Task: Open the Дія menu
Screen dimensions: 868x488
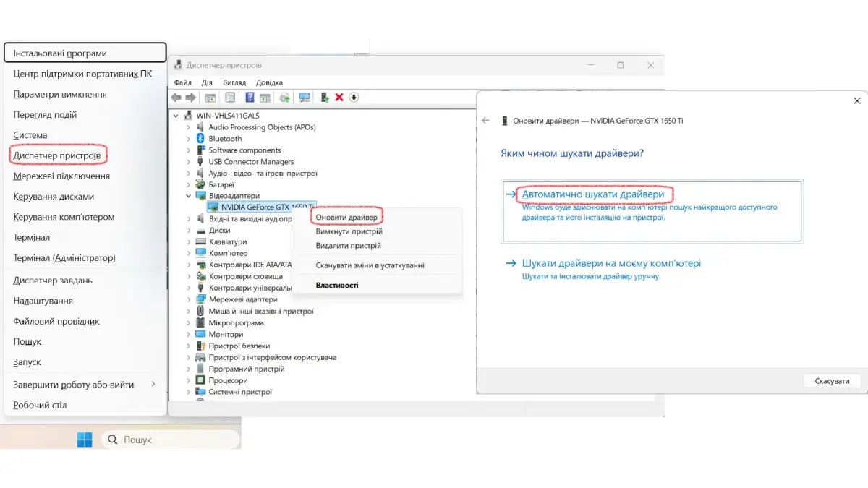Action: pyautogui.click(x=207, y=82)
